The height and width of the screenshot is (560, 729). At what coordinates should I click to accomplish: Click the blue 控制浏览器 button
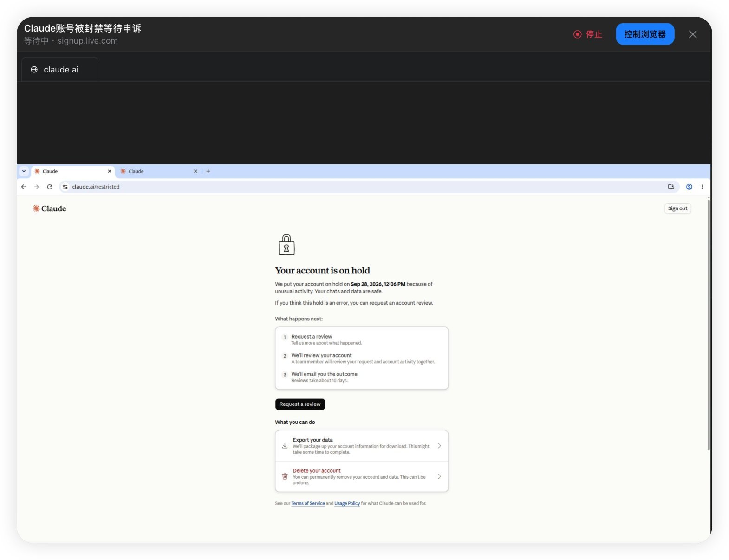point(645,34)
